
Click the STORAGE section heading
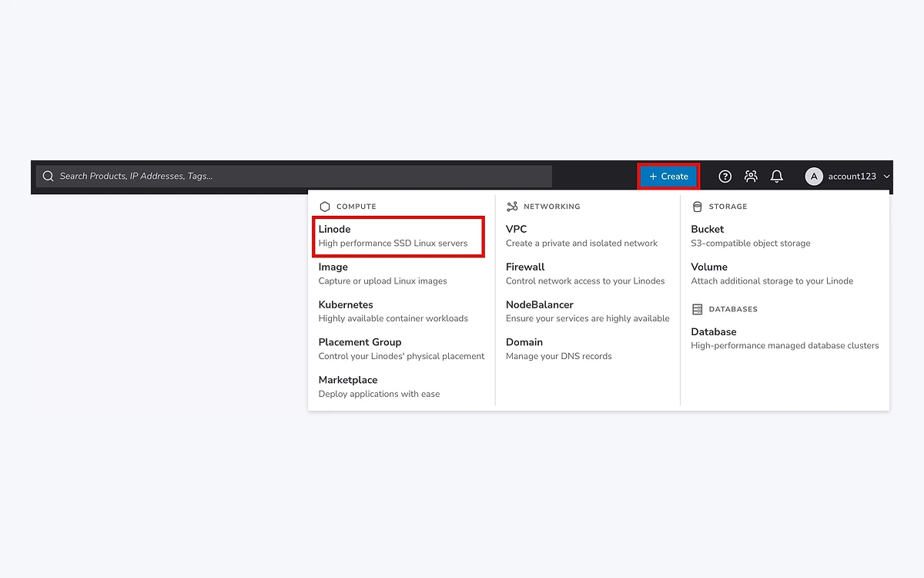pos(728,207)
